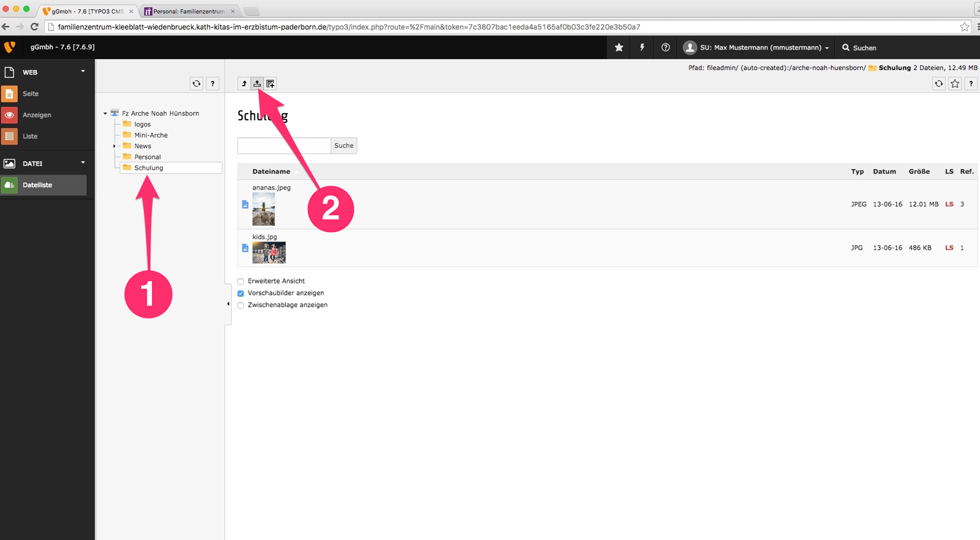
Task: Create a shortcut with the star icon at right
Action: pos(955,83)
